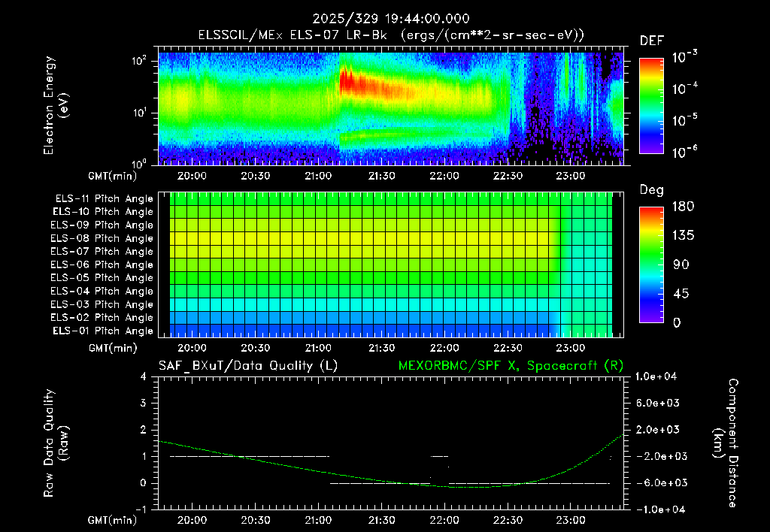Select the 'ELS-01 Pitch Angle' row label
Viewport: 770px width, 532px height.
coord(102,331)
